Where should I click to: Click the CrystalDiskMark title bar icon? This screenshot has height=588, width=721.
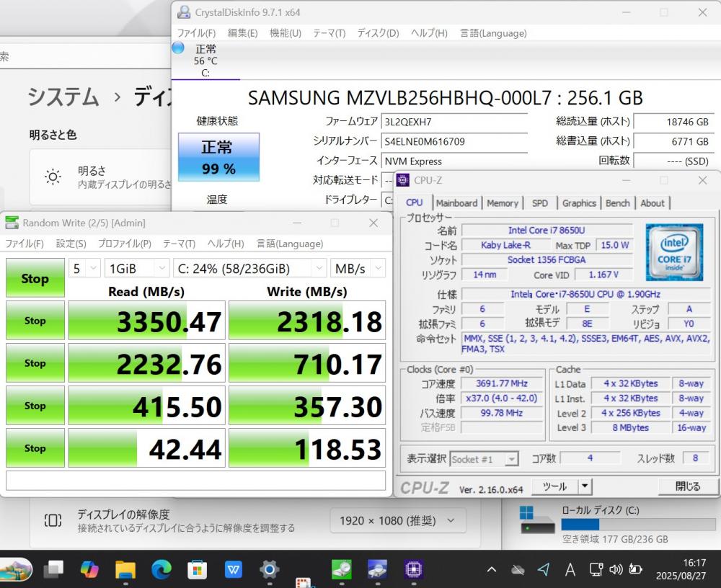[12, 223]
